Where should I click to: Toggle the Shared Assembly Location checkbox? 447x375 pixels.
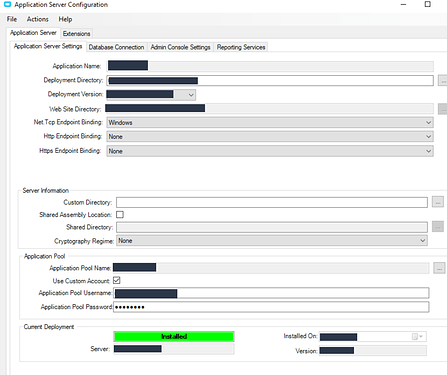[120, 214]
